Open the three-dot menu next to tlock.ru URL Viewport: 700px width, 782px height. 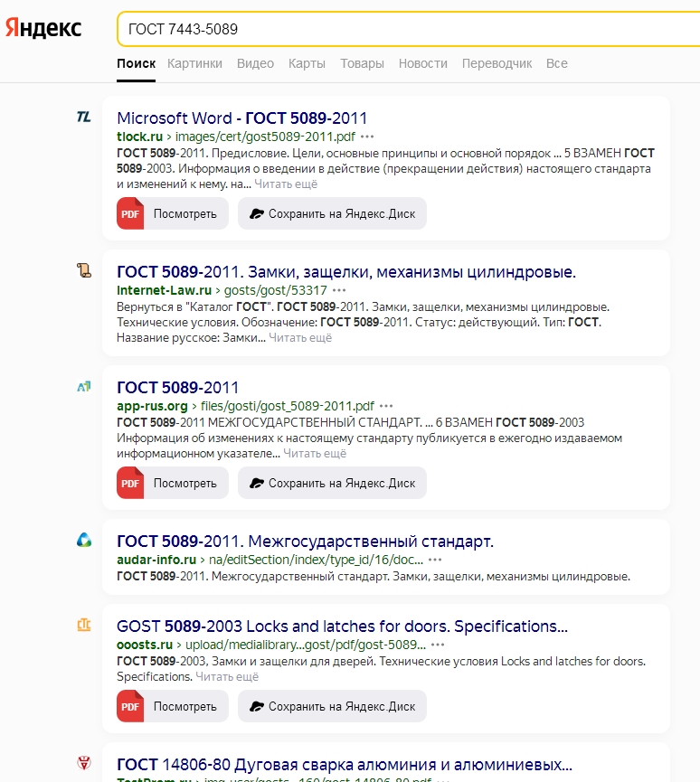[367, 137]
